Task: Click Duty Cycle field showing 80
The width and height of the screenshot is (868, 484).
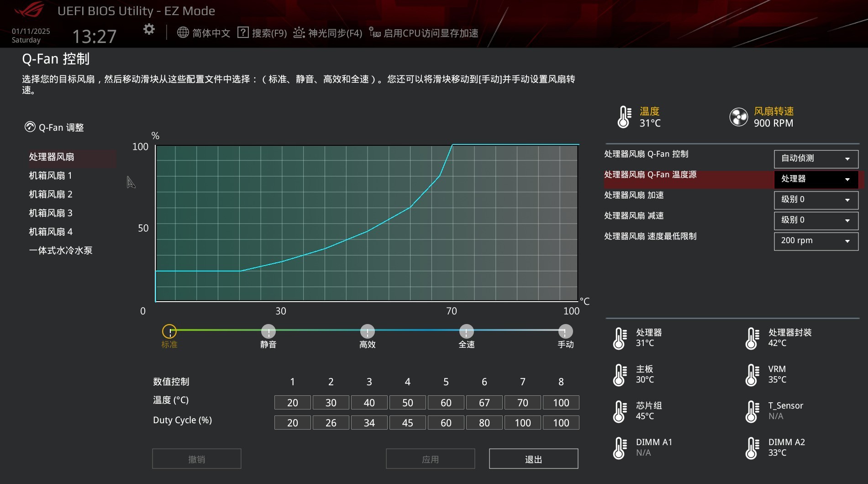Action: pos(484,423)
